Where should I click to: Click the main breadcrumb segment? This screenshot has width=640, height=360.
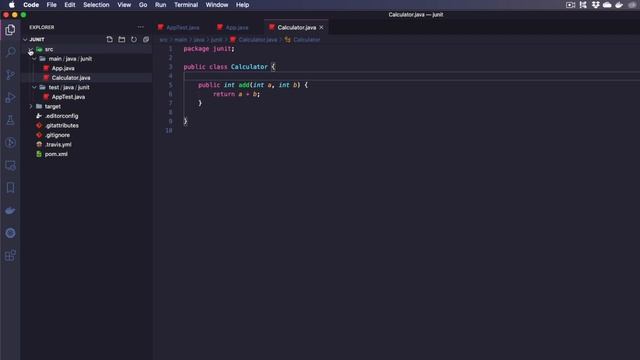coord(181,40)
